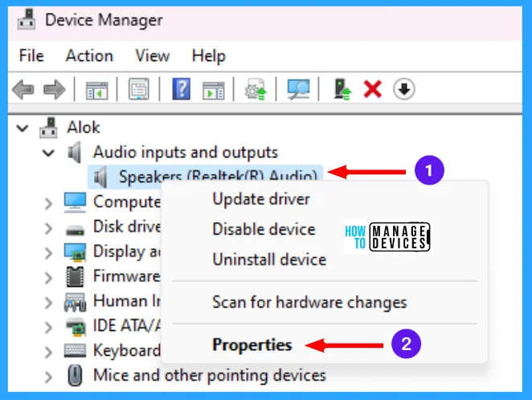
Task: Open the File menu
Action: click(x=31, y=55)
